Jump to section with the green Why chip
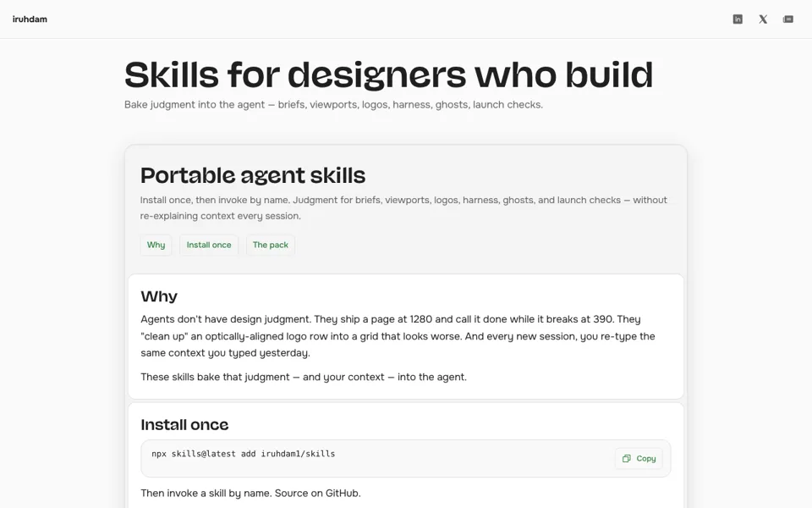Screen dimensions: 812x508 [156, 245]
